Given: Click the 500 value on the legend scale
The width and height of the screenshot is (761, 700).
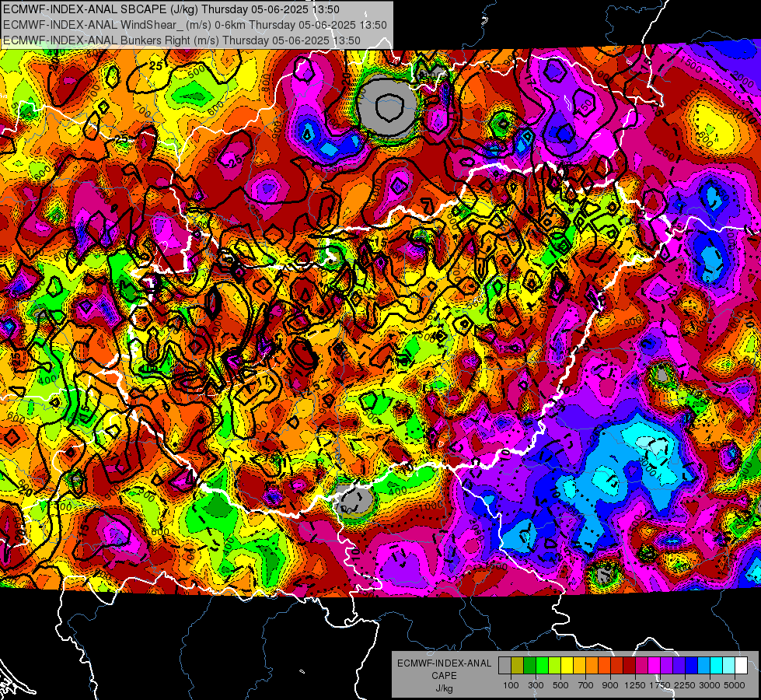Looking at the screenshot, I should pos(560,685).
